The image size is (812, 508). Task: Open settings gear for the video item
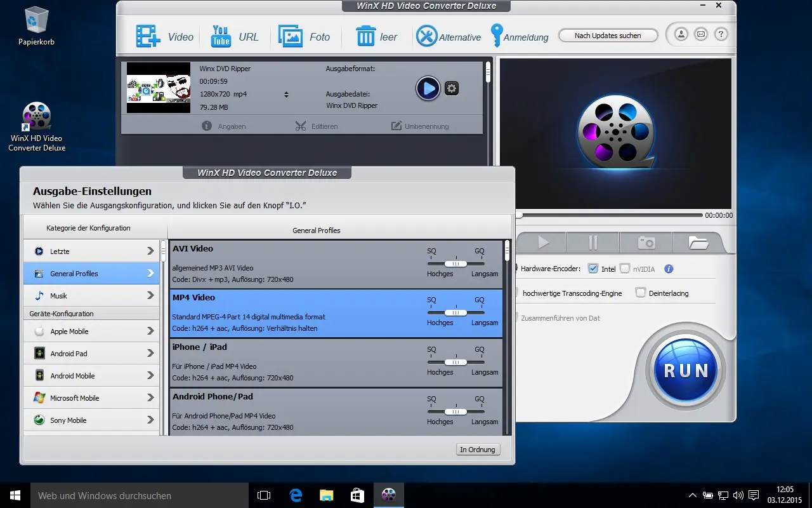pyautogui.click(x=452, y=88)
